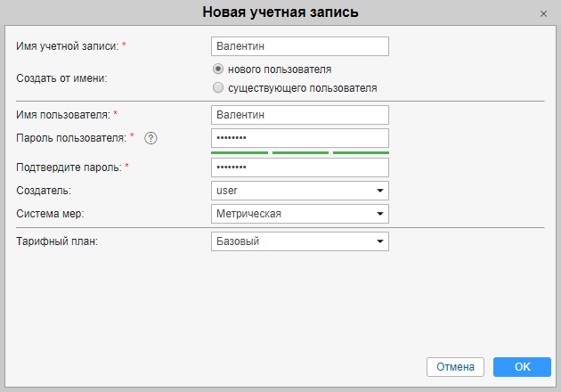Click the Метрическая dropdown arrow
Viewport: 561px width, 392px height.
380,214
